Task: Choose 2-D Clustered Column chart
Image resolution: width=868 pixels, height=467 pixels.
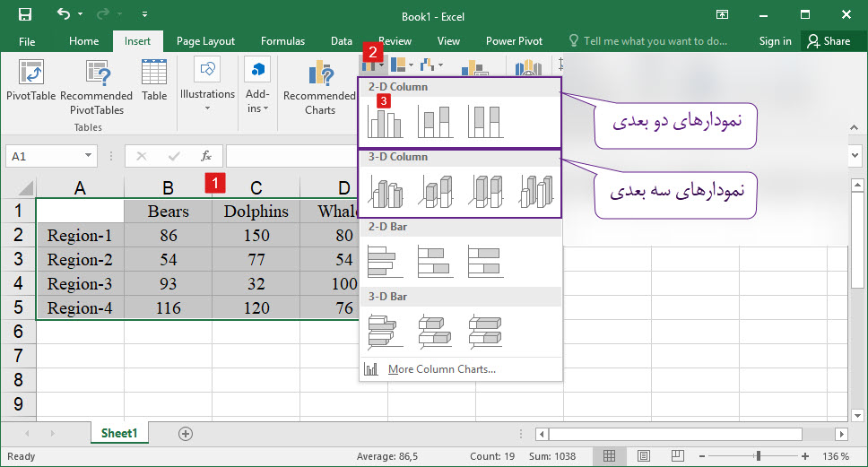Action: pyautogui.click(x=385, y=121)
